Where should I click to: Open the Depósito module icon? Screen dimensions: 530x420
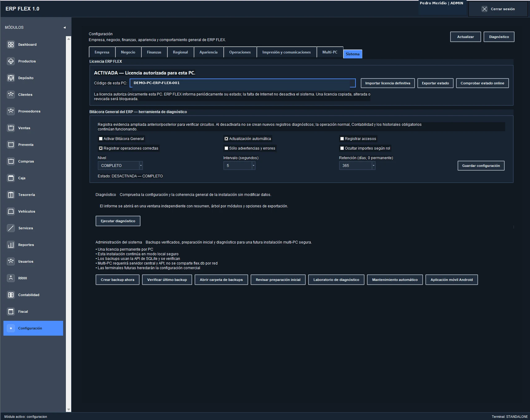(11, 78)
